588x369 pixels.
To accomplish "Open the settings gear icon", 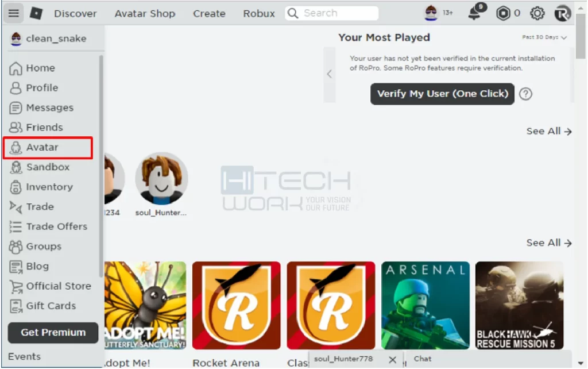I will [537, 14].
